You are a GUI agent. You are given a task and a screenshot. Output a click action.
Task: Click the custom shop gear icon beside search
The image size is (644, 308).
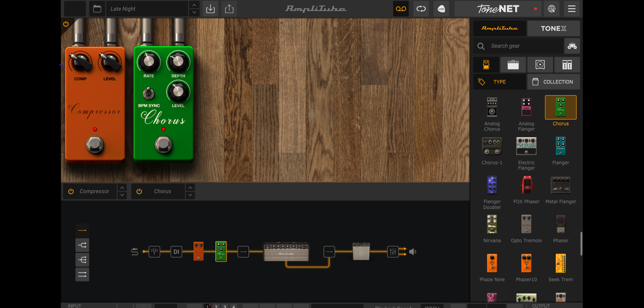coord(572,46)
